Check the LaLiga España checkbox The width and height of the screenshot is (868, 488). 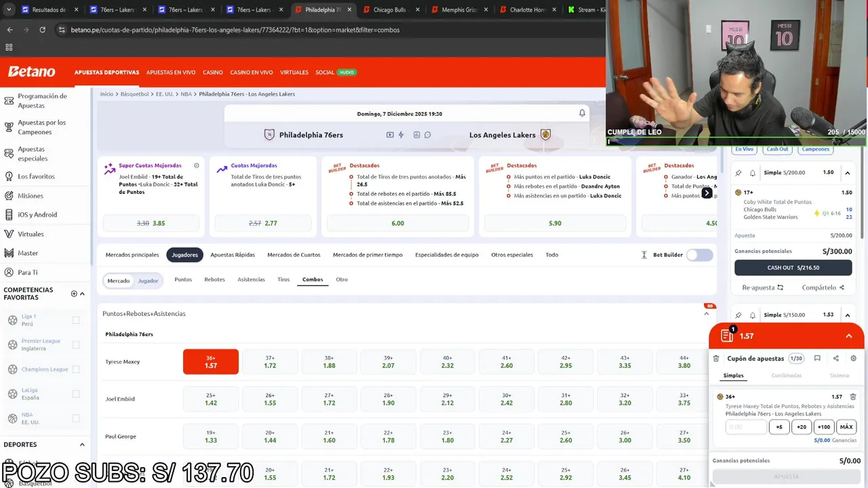(76, 394)
